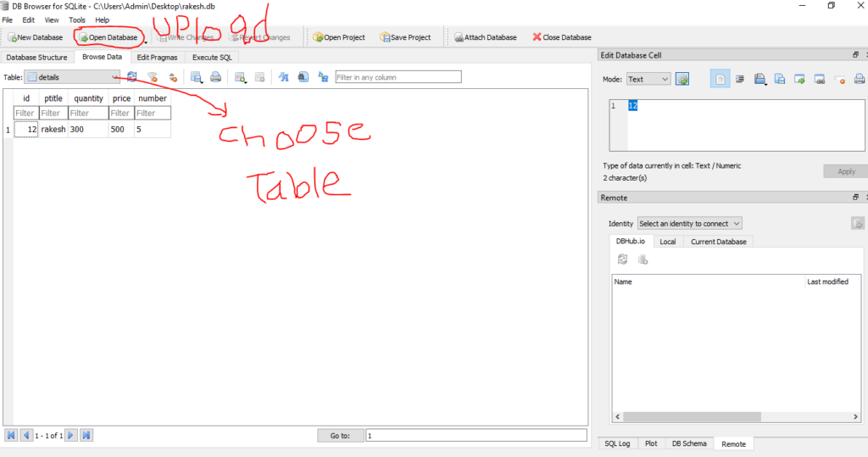Toggle auto-switch mode icon beside Mode dropdown
The image size is (868, 457).
point(682,79)
